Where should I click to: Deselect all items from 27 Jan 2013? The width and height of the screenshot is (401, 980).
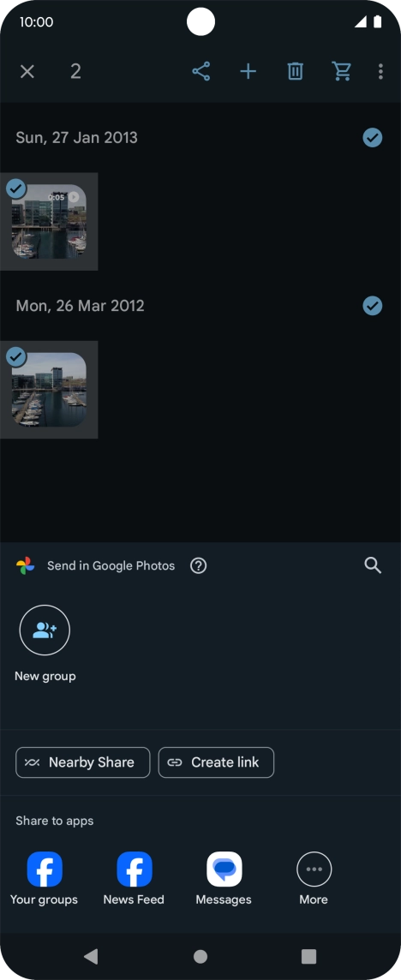[372, 138]
